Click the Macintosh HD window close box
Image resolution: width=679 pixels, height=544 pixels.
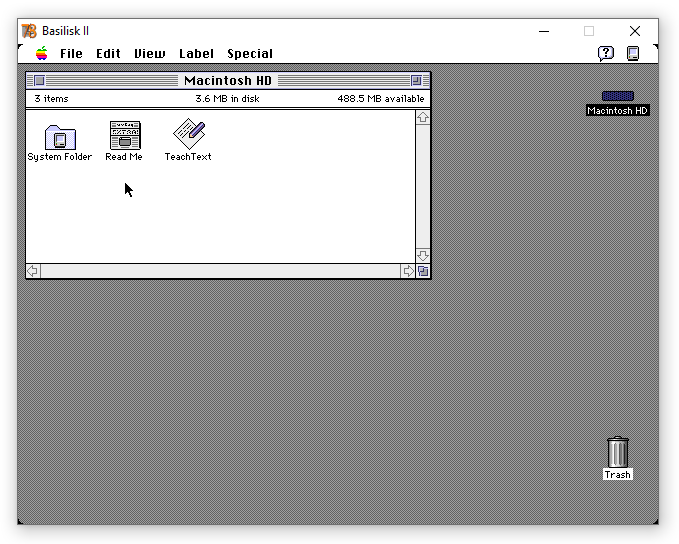(x=39, y=81)
